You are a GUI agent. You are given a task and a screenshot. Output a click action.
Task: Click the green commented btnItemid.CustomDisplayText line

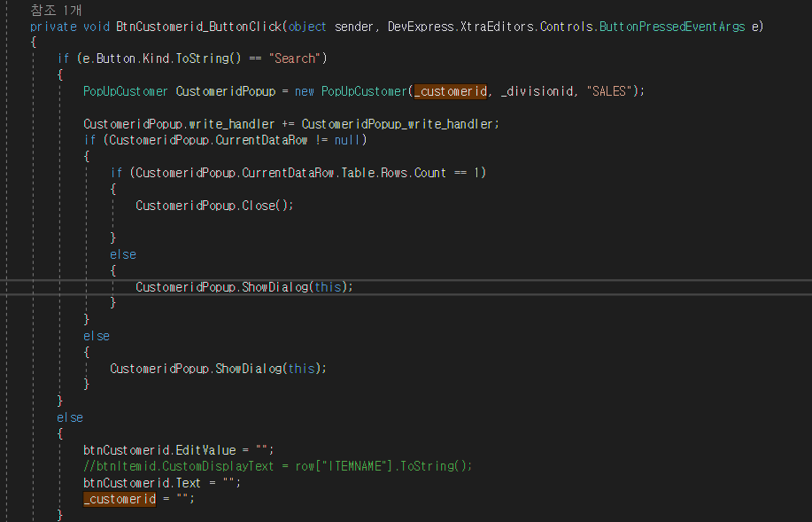pyautogui.click(x=277, y=466)
